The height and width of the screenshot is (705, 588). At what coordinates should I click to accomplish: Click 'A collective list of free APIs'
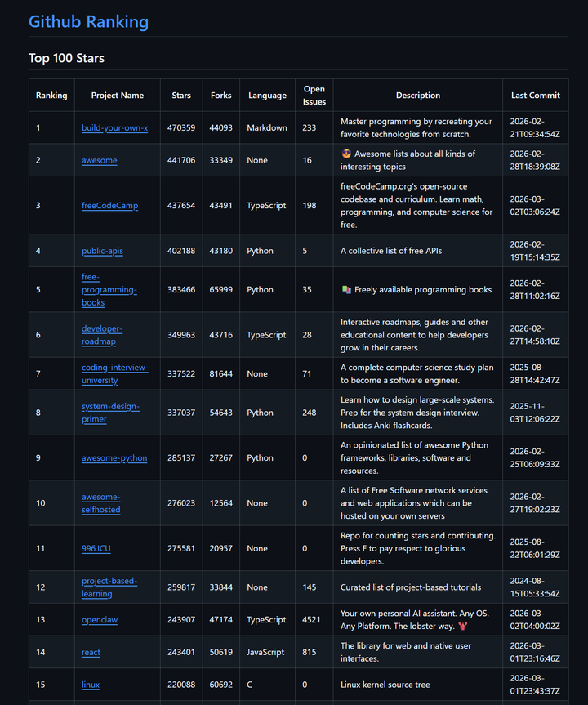[391, 251]
